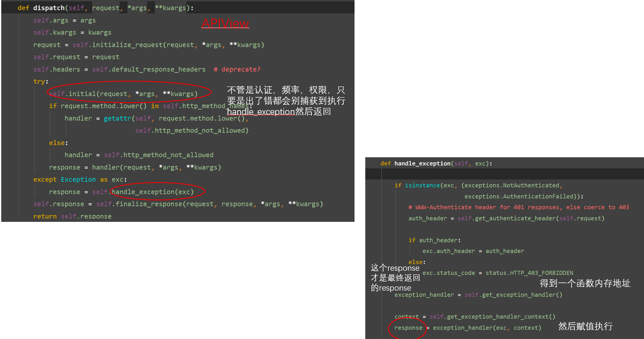Click 'self.args = args' line
This screenshot has width=644, height=339.
point(65,20)
